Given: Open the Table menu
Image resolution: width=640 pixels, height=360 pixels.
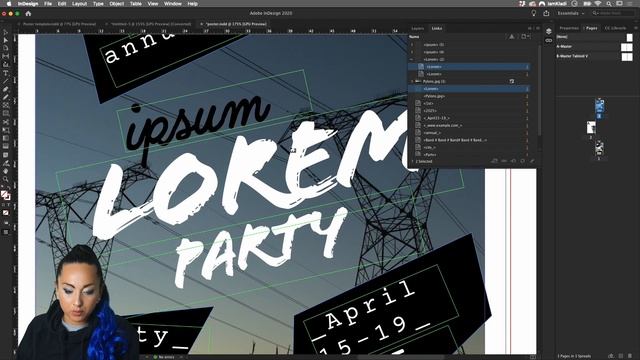Looking at the screenshot, I should 136,4.
